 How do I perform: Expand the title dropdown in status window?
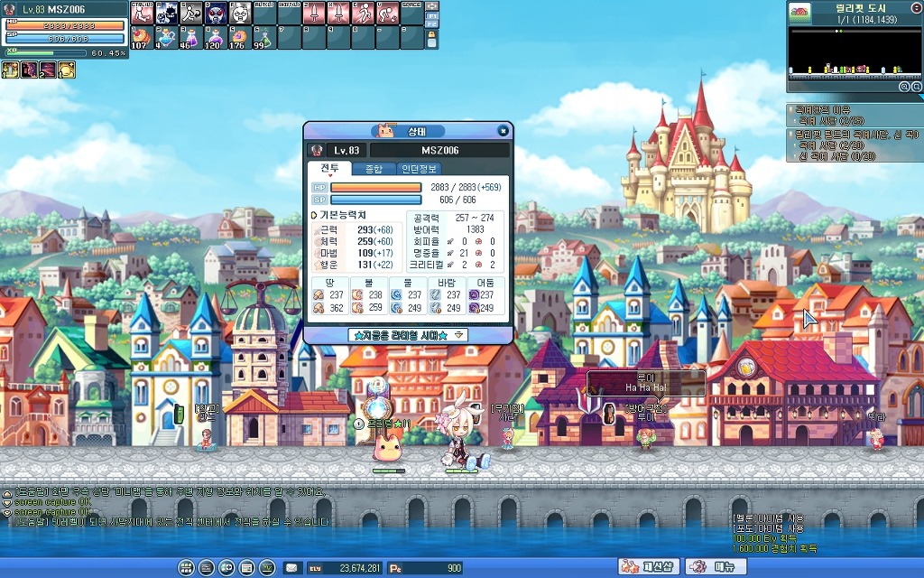[x=459, y=334]
